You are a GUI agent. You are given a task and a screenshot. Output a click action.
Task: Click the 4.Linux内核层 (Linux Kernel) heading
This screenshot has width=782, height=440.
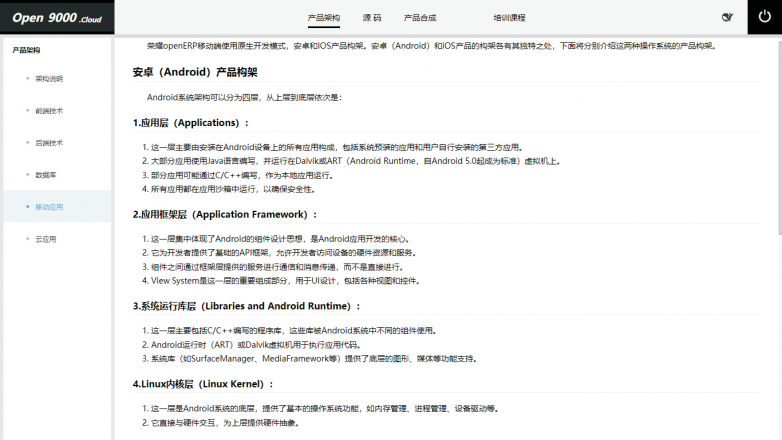pyautogui.click(x=203, y=384)
